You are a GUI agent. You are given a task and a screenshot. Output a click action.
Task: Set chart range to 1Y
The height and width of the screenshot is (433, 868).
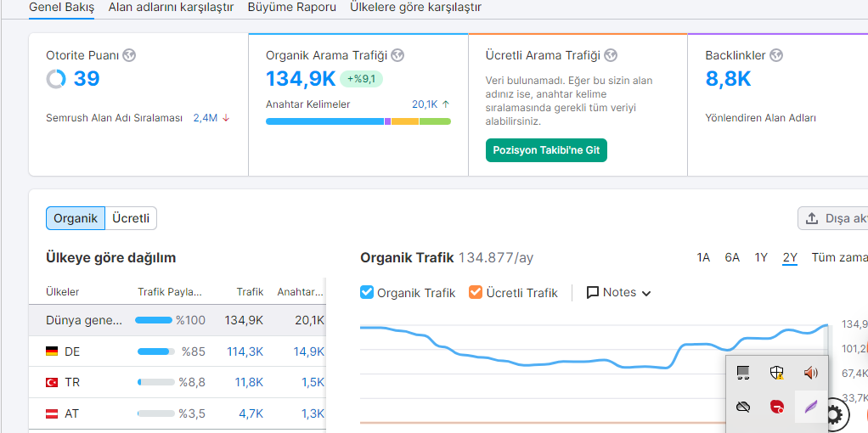pos(761,257)
